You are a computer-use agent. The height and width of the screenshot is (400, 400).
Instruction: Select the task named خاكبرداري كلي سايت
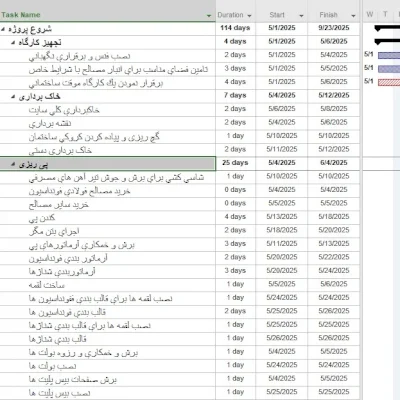64,110
